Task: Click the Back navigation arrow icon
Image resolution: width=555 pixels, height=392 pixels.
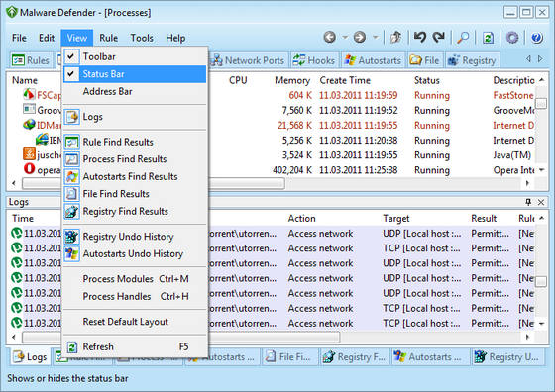Action: [329, 37]
